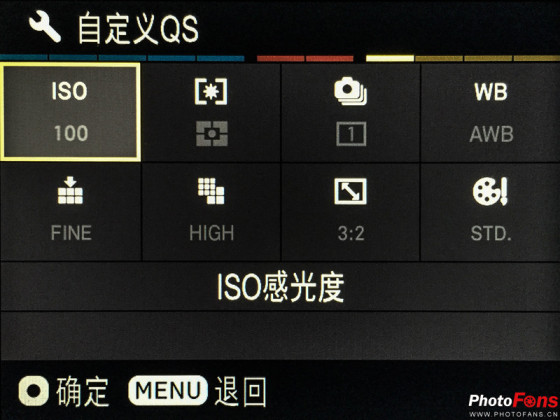
Task: Choose the drive mode stacked camera icon
Action: (350, 91)
